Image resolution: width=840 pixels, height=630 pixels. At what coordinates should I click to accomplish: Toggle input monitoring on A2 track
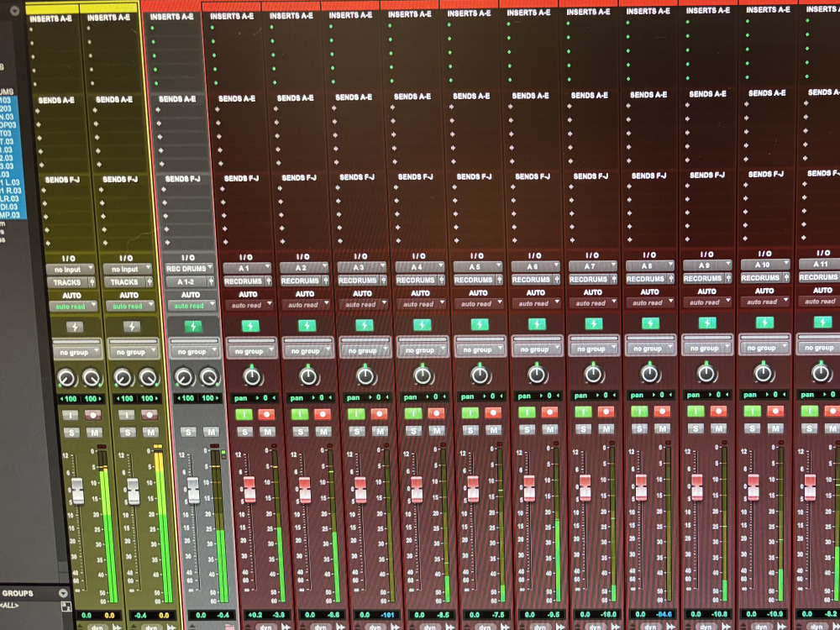(x=300, y=414)
